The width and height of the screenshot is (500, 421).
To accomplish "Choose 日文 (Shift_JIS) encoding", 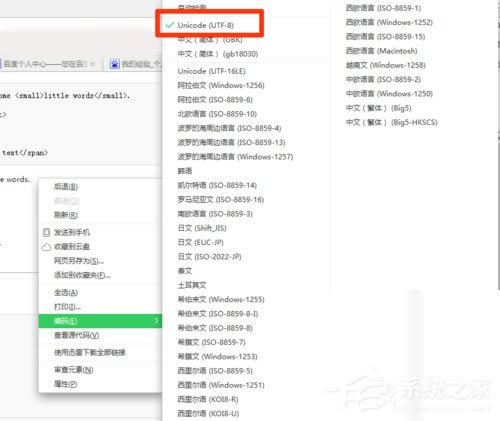I will pyautogui.click(x=202, y=228).
